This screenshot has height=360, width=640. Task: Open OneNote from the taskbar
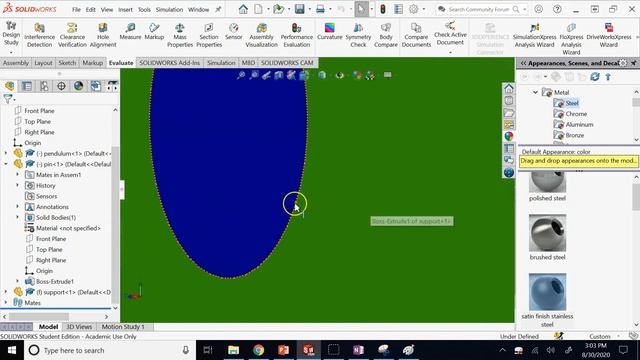click(358, 350)
